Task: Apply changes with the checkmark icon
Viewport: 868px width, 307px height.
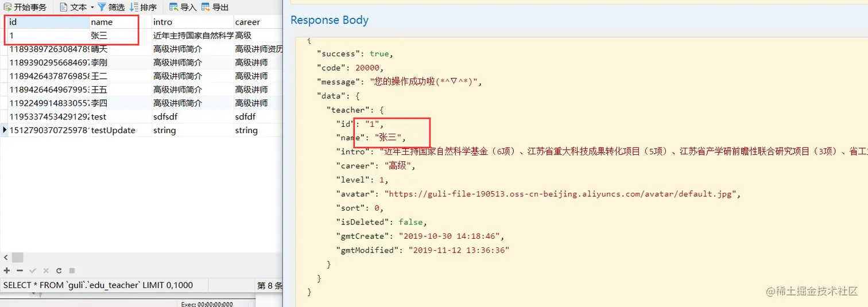Action: tap(33, 270)
